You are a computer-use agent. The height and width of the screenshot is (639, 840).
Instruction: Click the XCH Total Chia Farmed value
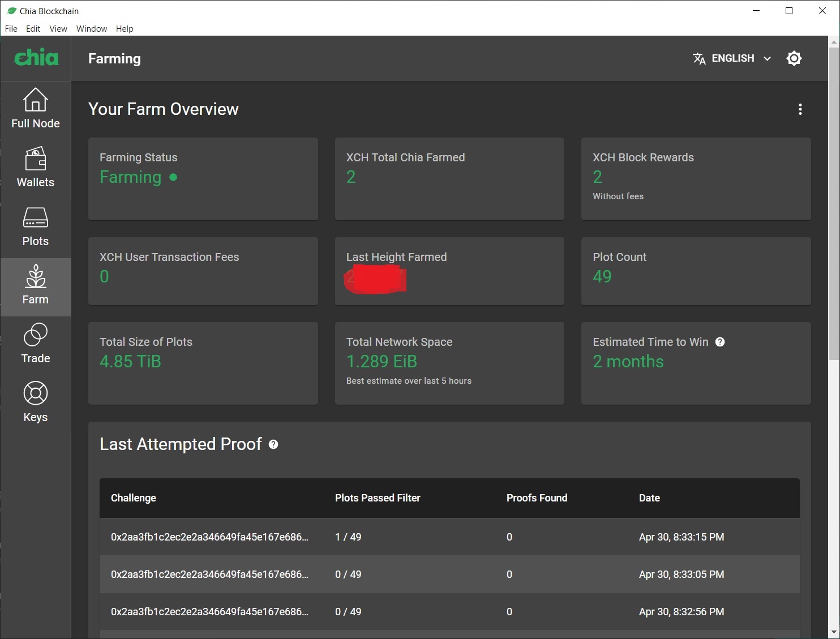tap(351, 177)
